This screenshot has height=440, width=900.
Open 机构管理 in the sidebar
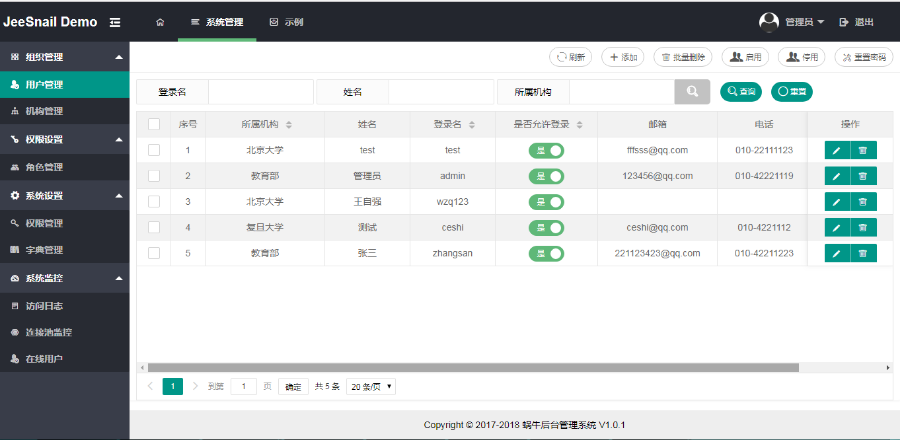[64, 111]
